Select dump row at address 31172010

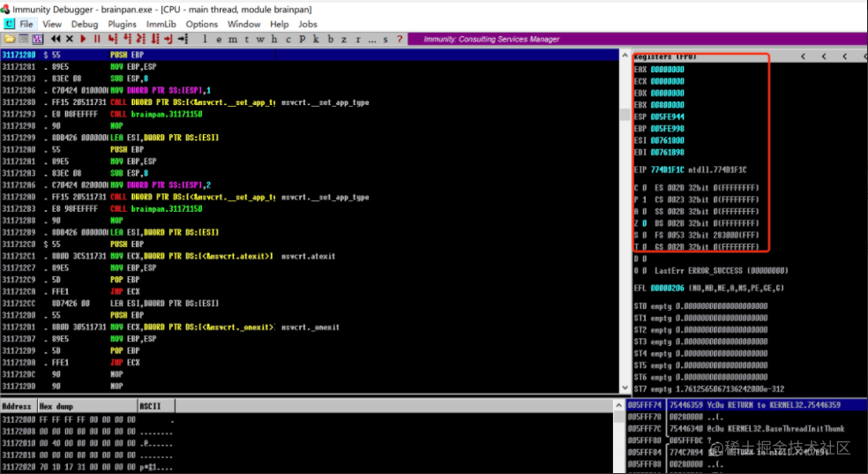click(307, 443)
